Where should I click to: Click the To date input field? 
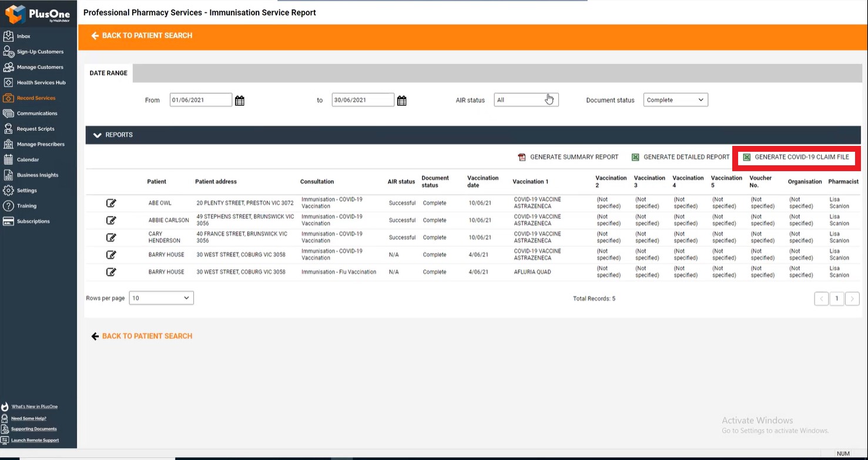point(363,100)
